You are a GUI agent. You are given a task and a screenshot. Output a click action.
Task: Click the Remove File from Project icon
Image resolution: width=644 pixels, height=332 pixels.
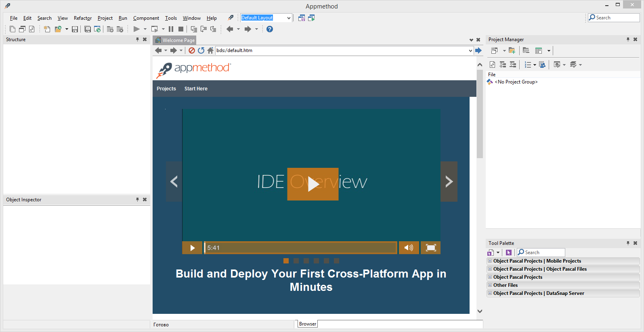[120, 29]
